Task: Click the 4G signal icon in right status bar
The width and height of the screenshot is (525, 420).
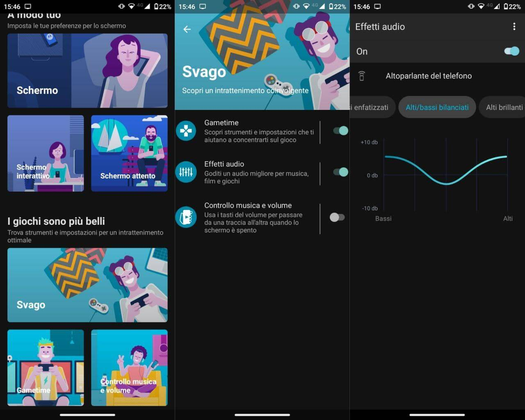Action: click(x=493, y=7)
